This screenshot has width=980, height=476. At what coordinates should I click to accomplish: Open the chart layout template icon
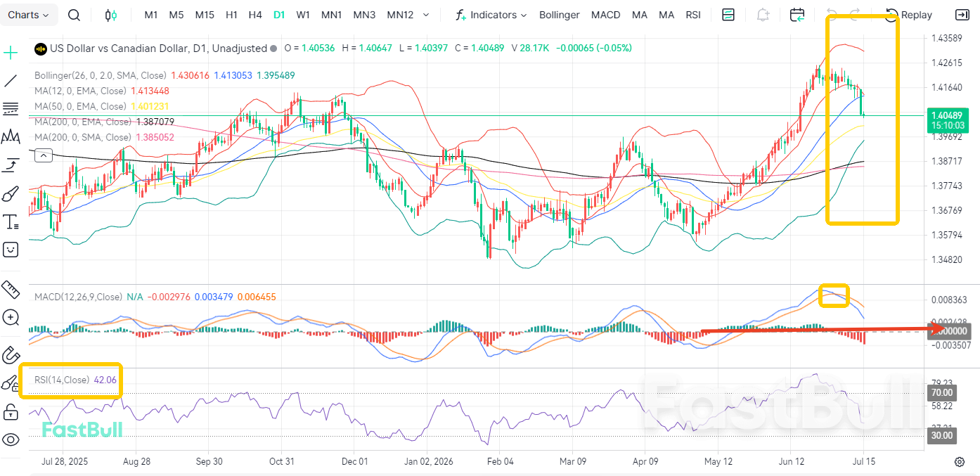[x=728, y=15]
